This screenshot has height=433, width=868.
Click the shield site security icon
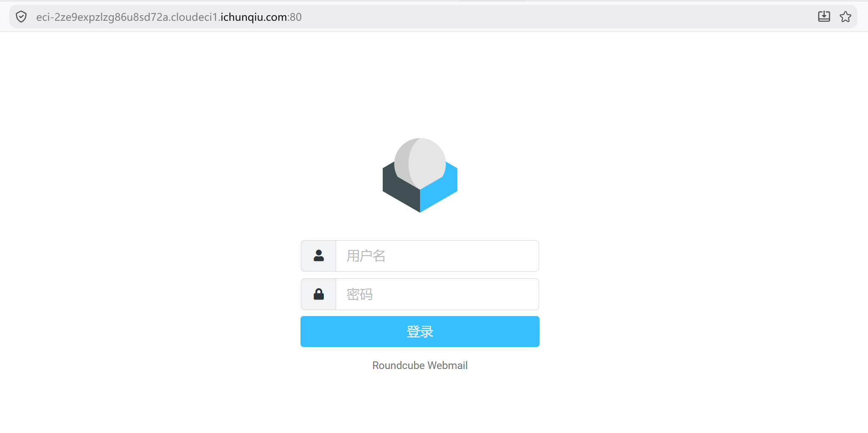pyautogui.click(x=21, y=17)
